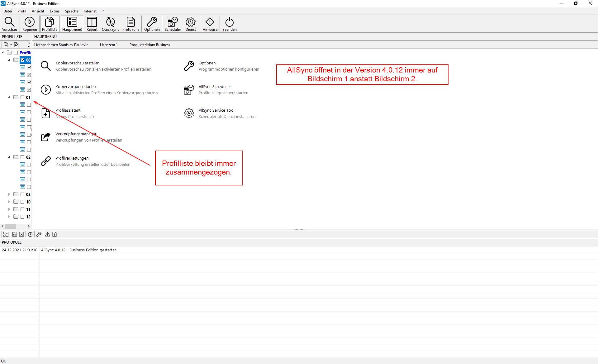The image size is (598, 364).
Task: Open the Protokolle toolbar icon
Action: coord(131,24)
